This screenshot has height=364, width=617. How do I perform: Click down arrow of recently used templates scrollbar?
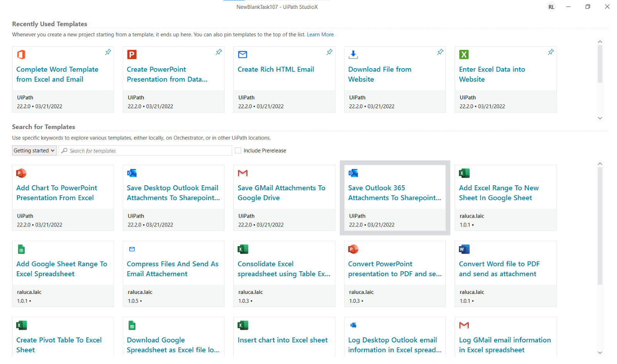point(600,118)
